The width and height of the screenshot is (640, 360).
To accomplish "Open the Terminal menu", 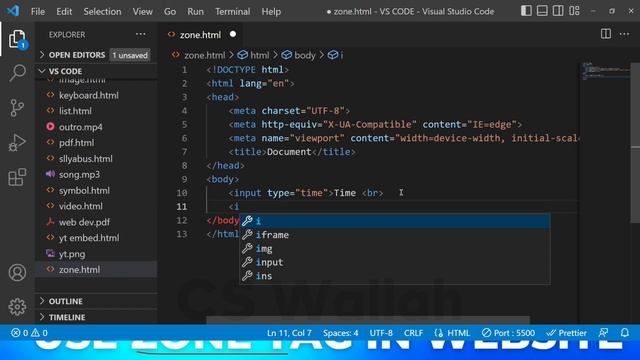I will tap(233, 11).
